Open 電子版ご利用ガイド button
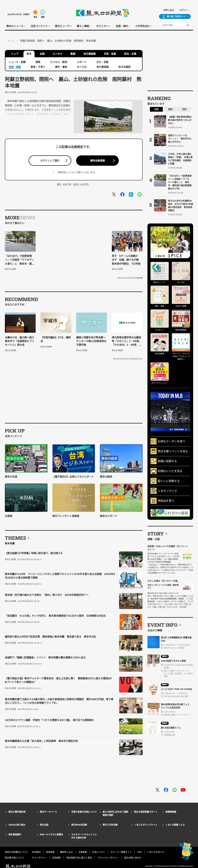 175,16
